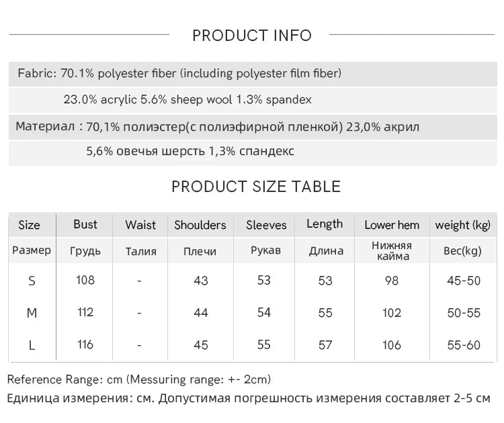Click the Russian Материал composition line

coord(218,126)
